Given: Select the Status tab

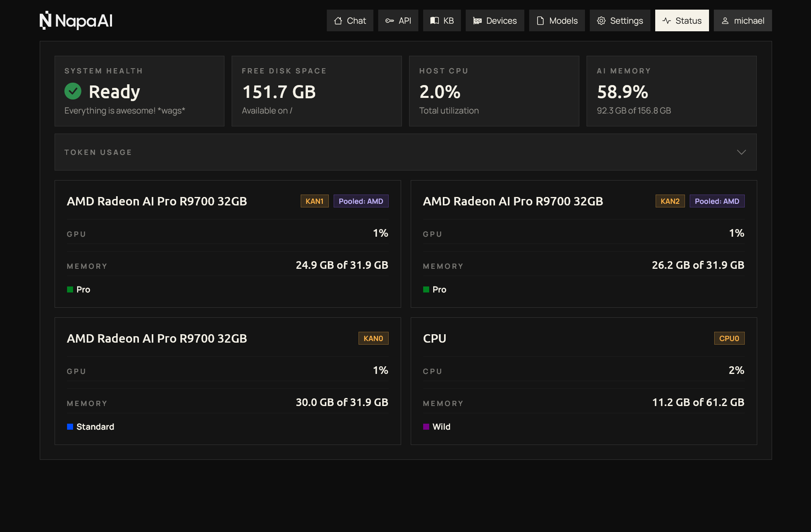Looking at the screenshot, I should click(x=682, y=20).
